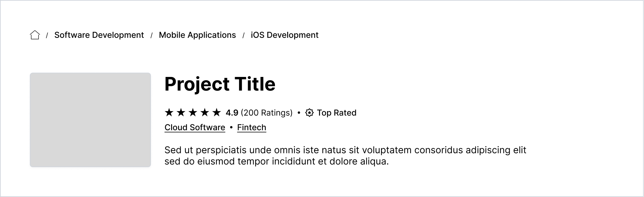Click the Top Rated label
The image size is (644, 197).
[337, 113]
